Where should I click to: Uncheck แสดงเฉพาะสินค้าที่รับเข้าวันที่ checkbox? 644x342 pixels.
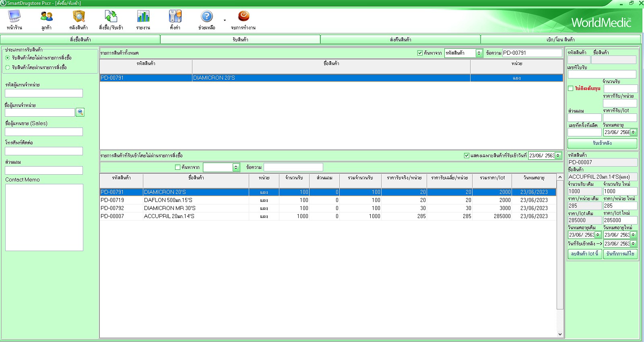[466, 156]
